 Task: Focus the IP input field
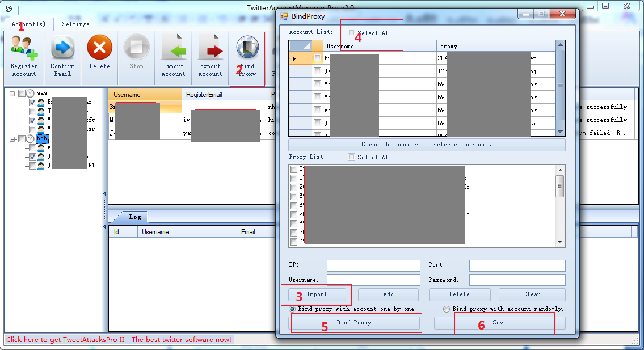[373, 265]
